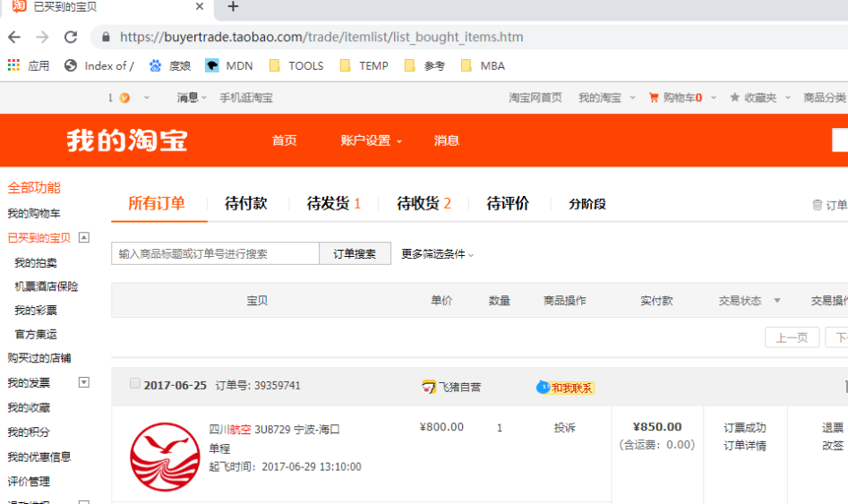Click the star 收藏夹 favorites icon
Screen dimensions: 848x504
(x=734, y=98)
